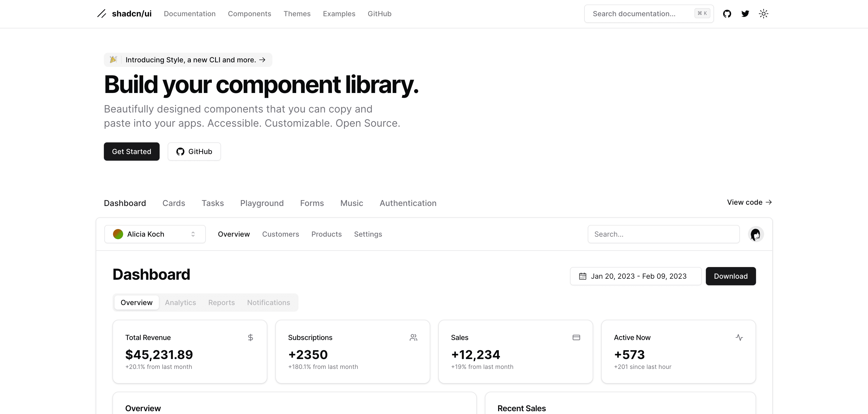Click the users icon on Subscriptions card
This screenshot has height=414, width=868.
(413, 337)
